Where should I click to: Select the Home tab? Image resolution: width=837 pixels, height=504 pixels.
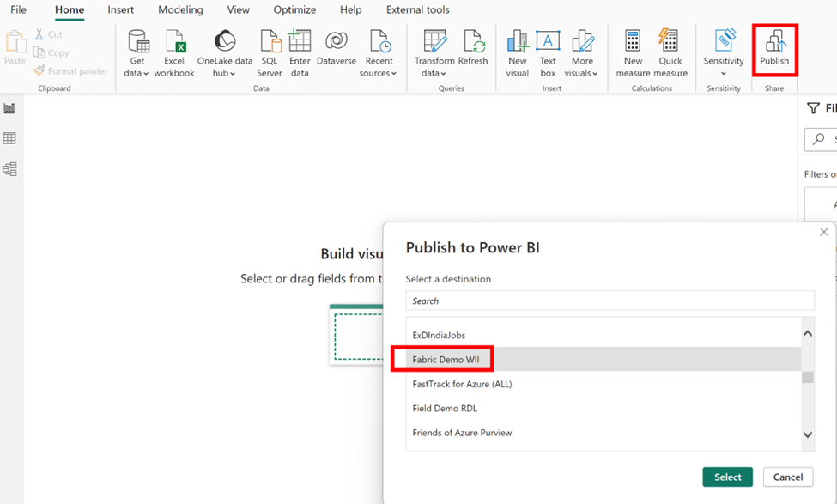[70, 9]
